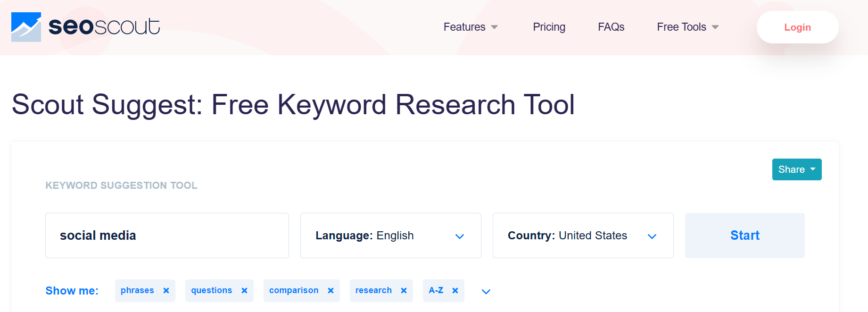Expand the Show me filter options chevron
868x312 pixels.
point(486,292)
